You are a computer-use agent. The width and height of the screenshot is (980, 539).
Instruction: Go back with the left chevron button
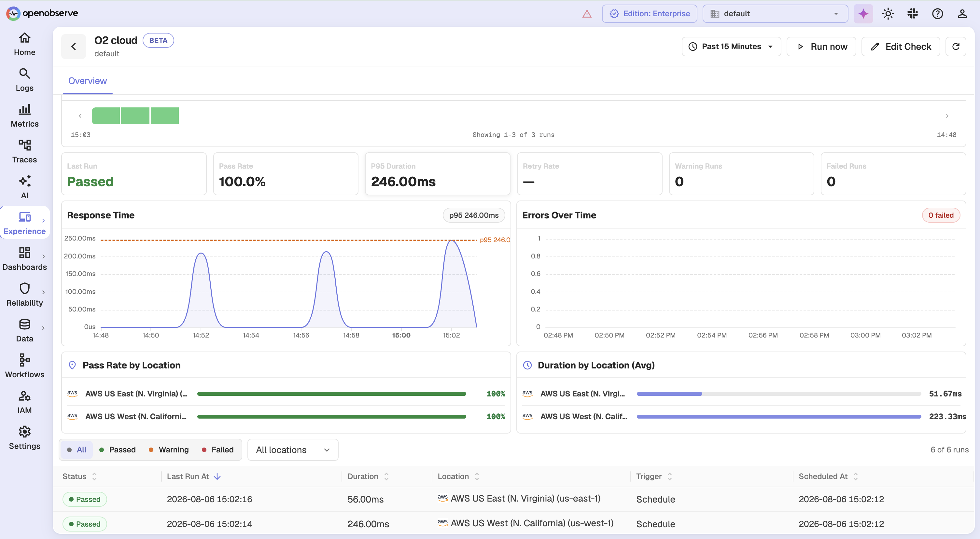coord(74,47)
